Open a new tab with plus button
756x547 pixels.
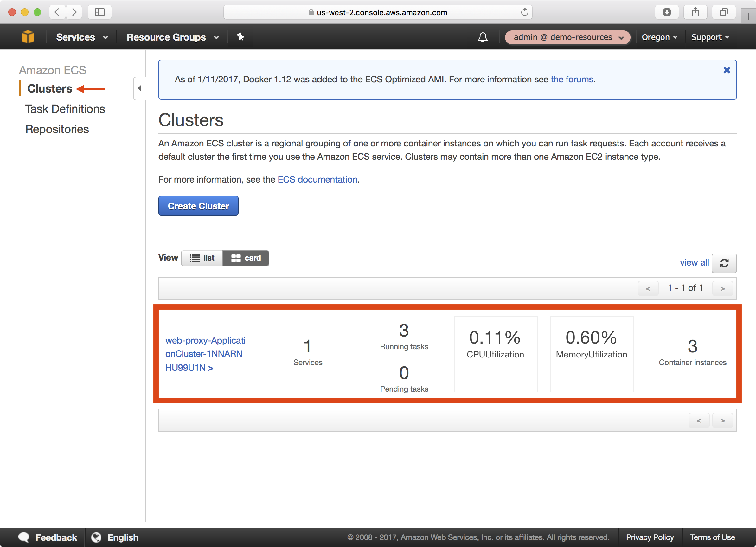[x=748, y=16]
